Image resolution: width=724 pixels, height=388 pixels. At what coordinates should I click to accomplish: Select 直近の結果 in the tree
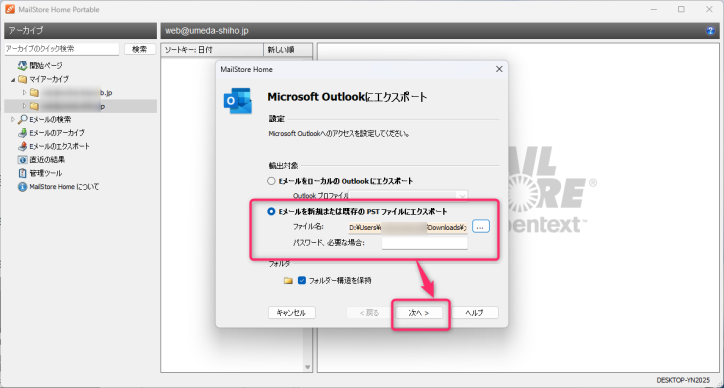tap(47, 160)
